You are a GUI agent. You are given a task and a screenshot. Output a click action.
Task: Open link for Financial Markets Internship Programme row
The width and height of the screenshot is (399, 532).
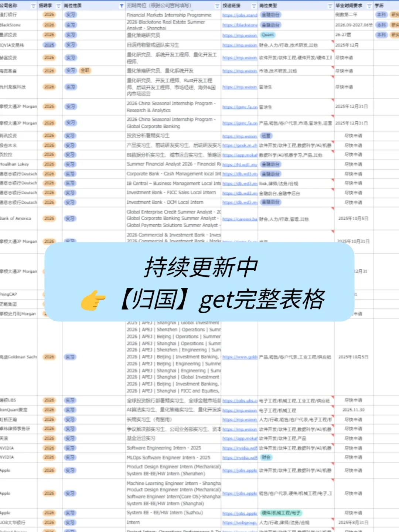(240, 15)
